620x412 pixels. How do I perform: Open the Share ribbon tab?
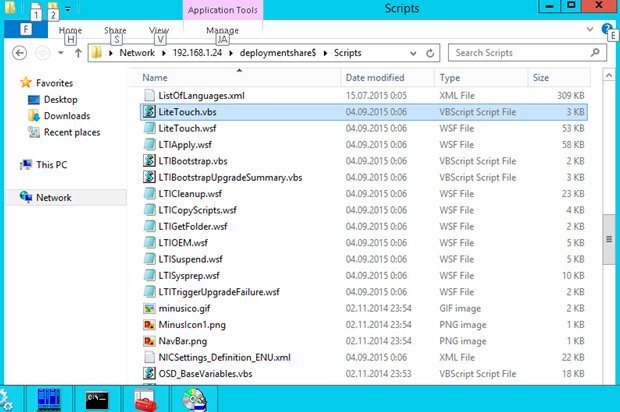tap(115, 30)
